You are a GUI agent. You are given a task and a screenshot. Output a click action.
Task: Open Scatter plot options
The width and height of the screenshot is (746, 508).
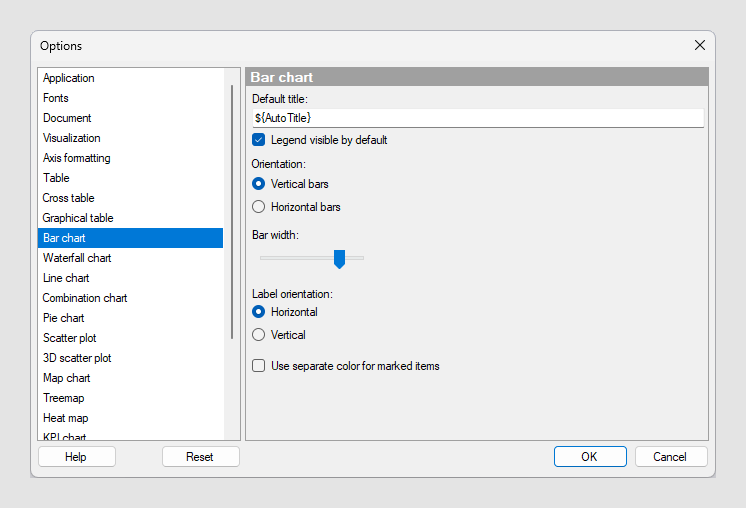click(x=130, y=338)
